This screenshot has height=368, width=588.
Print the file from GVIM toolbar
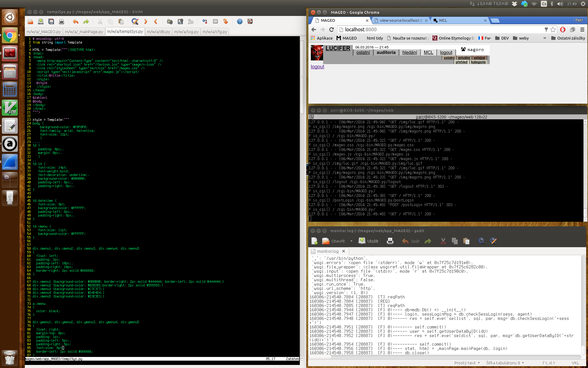(62, 21)
